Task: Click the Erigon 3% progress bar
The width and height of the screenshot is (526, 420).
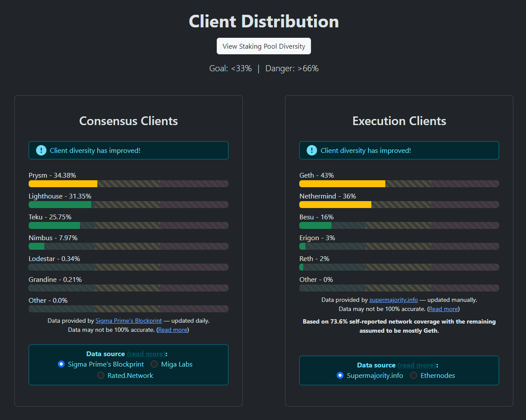Action: pos(399,246)
